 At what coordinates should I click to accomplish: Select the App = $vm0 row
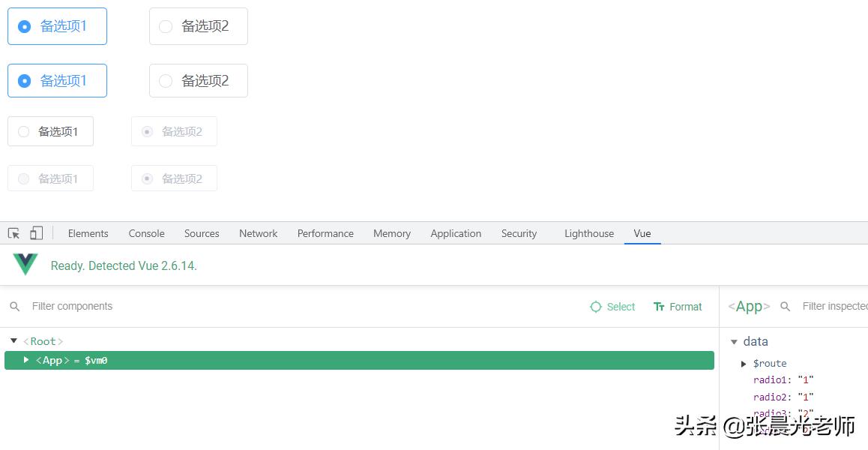[x=359, y=360]
